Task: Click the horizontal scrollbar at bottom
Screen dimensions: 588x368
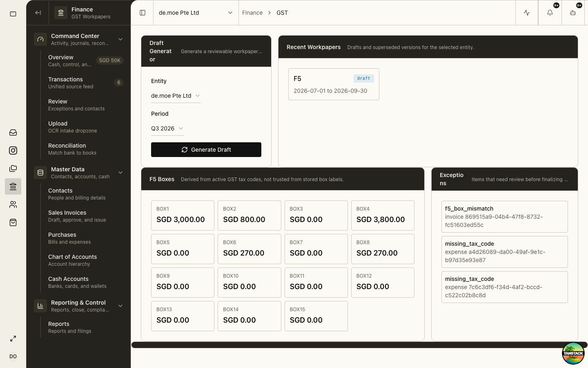Action: [x=359, y=345]
